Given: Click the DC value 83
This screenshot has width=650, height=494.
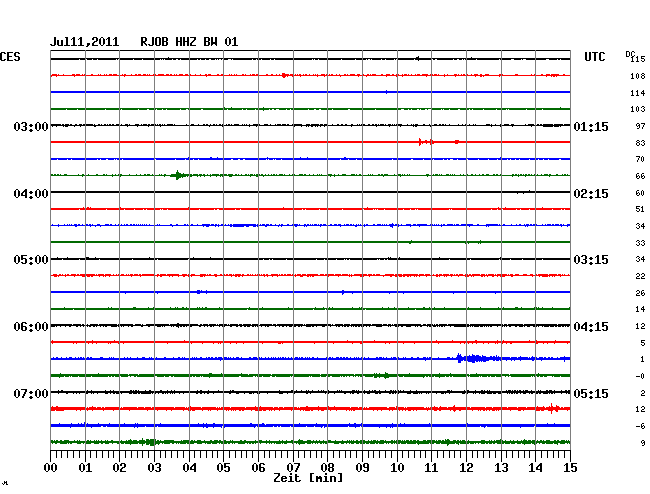Looking at the screenshot, I should 640,143.
